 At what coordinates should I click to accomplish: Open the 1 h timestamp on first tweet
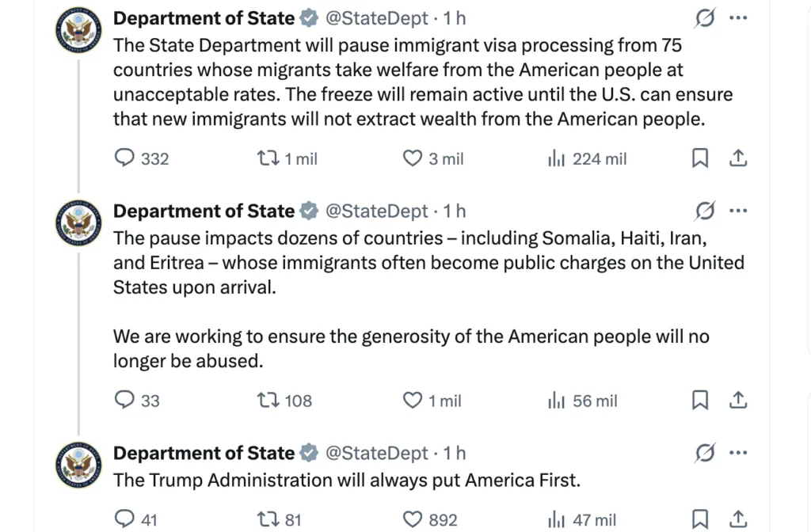455,17
